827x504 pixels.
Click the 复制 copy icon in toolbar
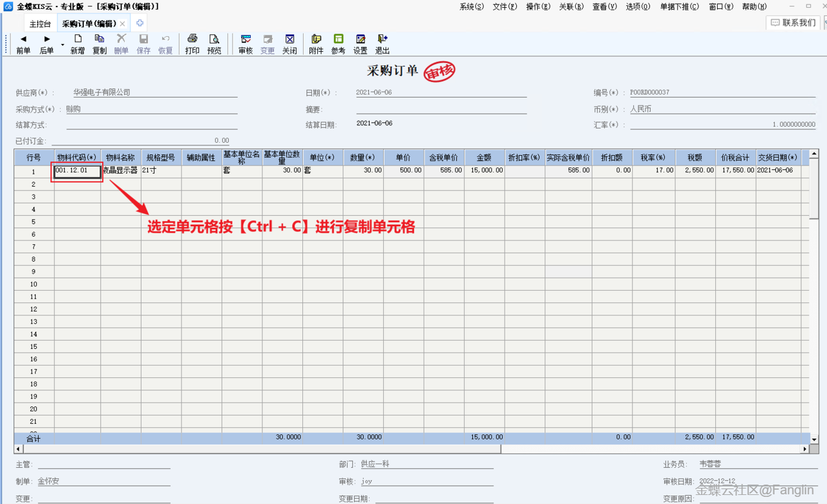point(99,44)
